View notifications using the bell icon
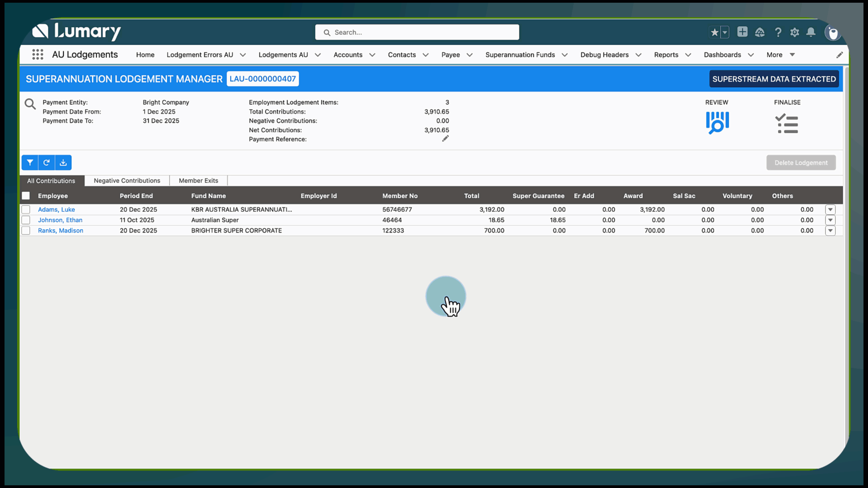Viewport: 868px width, 488px height. (x=811, y=32)
